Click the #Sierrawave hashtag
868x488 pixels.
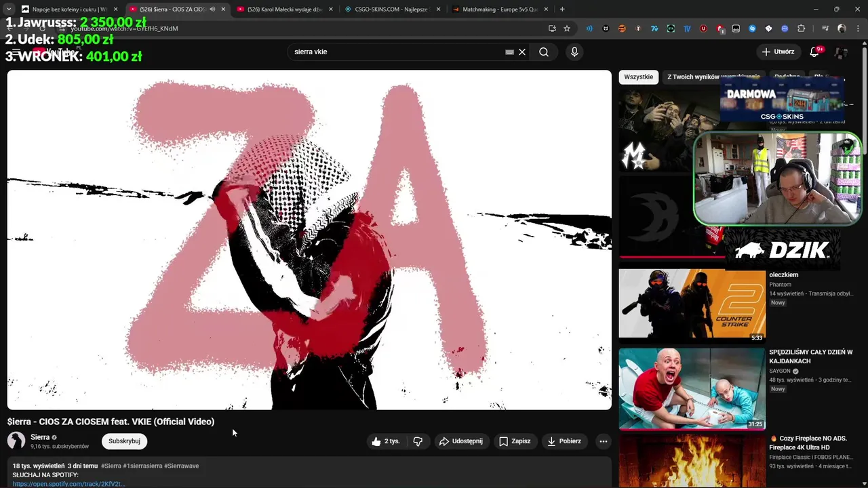[x=181, y=466]
